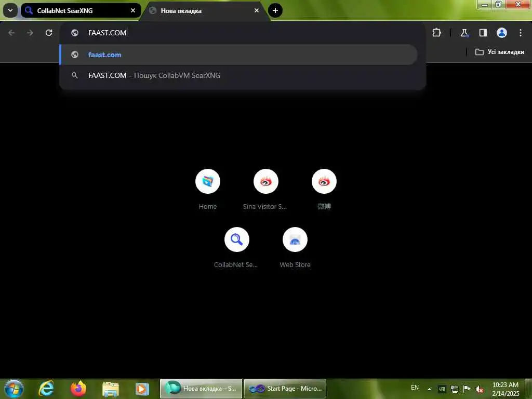Click the address bar containing FAAST.COM
This screenshot has height=399, width=532.
242,33
